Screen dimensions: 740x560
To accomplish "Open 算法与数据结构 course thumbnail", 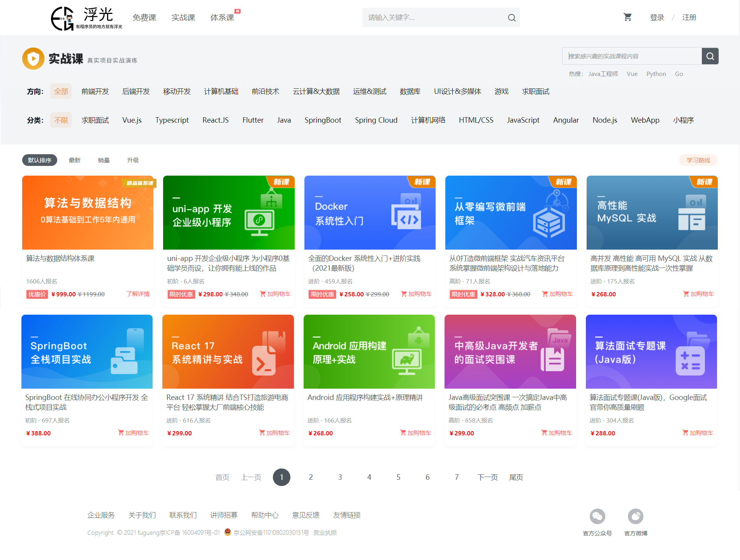I will (88, 213).
